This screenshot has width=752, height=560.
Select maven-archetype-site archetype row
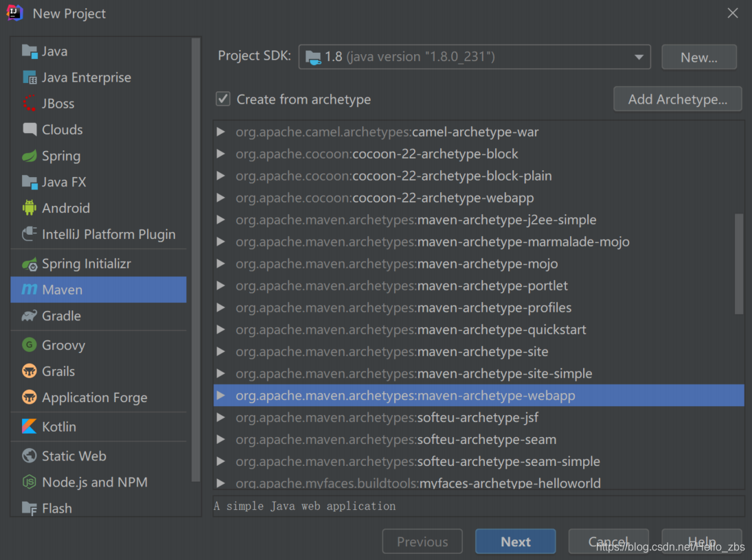pos(479,351)
